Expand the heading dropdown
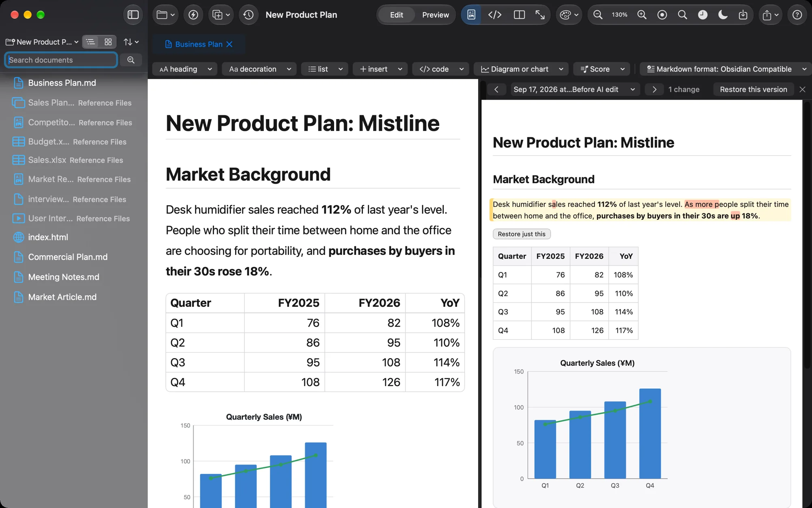 (185, 69)
